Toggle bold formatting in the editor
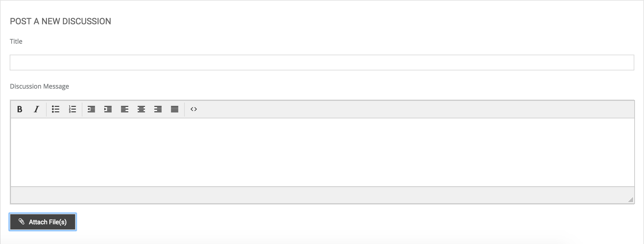 [x=20, y=109]
